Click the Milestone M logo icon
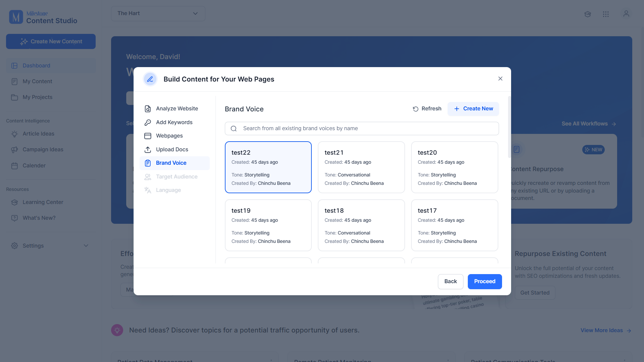The image size is (644, 362). pyautogui.click(x=16, y=17)
